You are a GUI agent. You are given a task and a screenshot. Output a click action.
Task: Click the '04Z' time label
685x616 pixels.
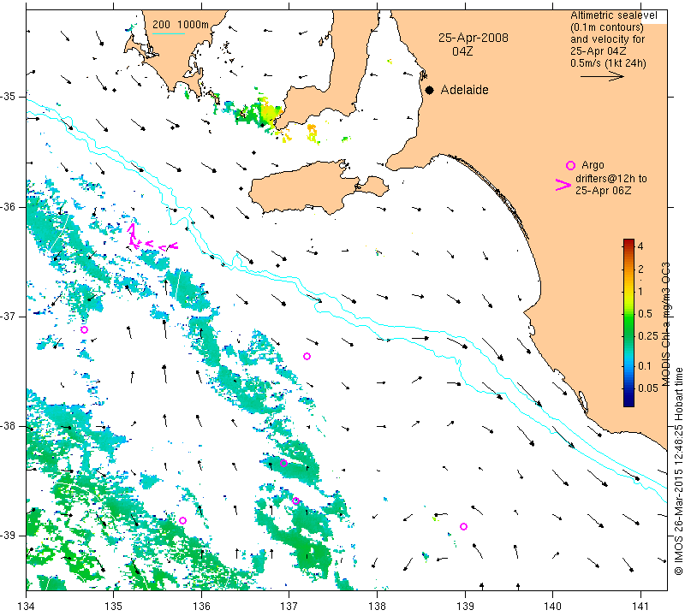[462, 51]
